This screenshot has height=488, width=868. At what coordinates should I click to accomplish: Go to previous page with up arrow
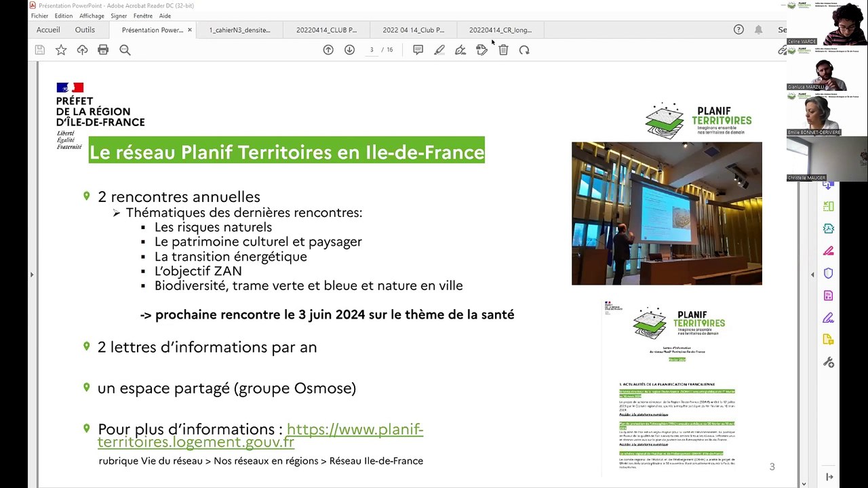point(328,49)
